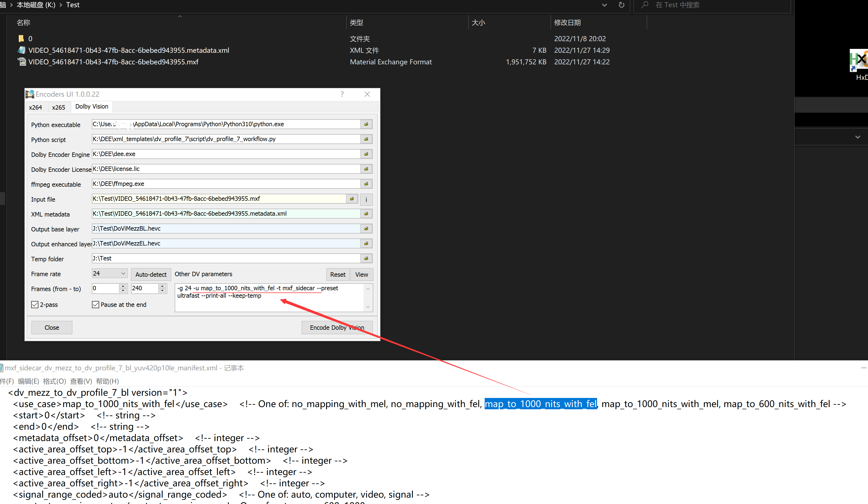Open the address bar history dropdown
The height and width of the screenshot is (504, 868).
[604, 5]
